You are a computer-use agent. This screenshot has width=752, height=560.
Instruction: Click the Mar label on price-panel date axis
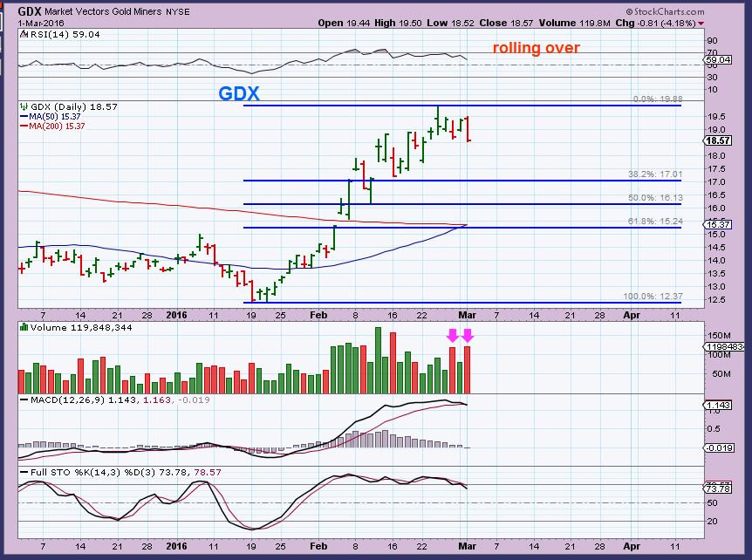tap(467, 315)
